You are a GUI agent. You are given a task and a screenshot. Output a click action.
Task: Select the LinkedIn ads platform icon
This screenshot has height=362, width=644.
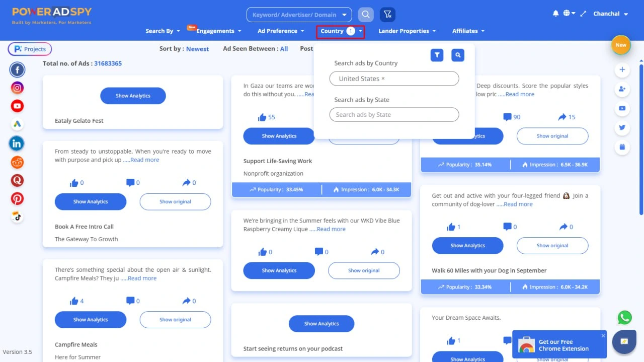tap(17, 143)
